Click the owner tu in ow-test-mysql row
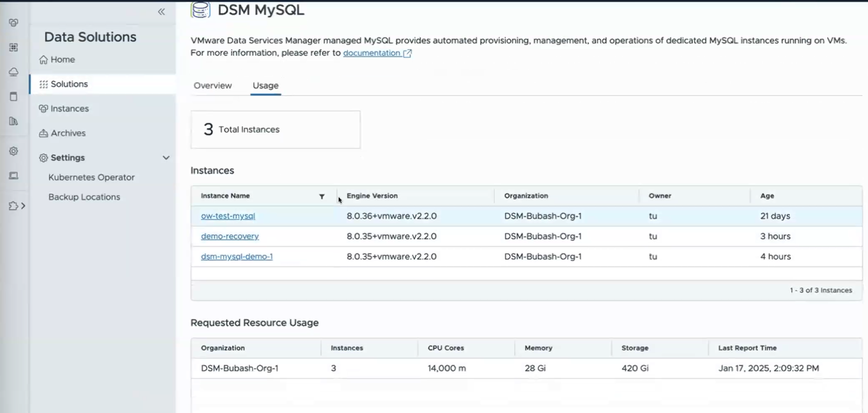This screenshot has width=868, height=413. click(x=653, y=216)
